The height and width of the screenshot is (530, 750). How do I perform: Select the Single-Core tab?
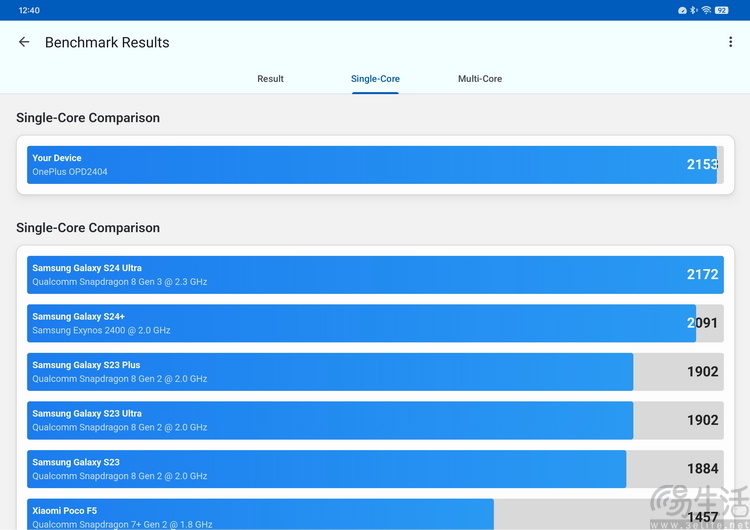(x=375, y=79)
